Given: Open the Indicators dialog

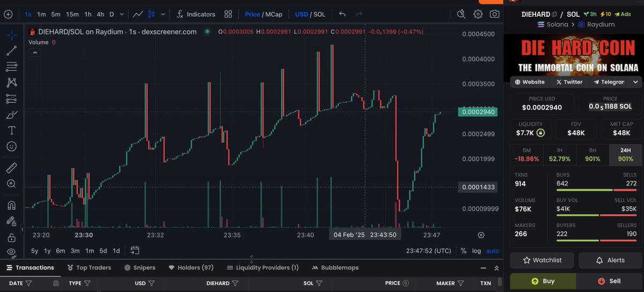Looking at the screenshot, I should 196,14.
